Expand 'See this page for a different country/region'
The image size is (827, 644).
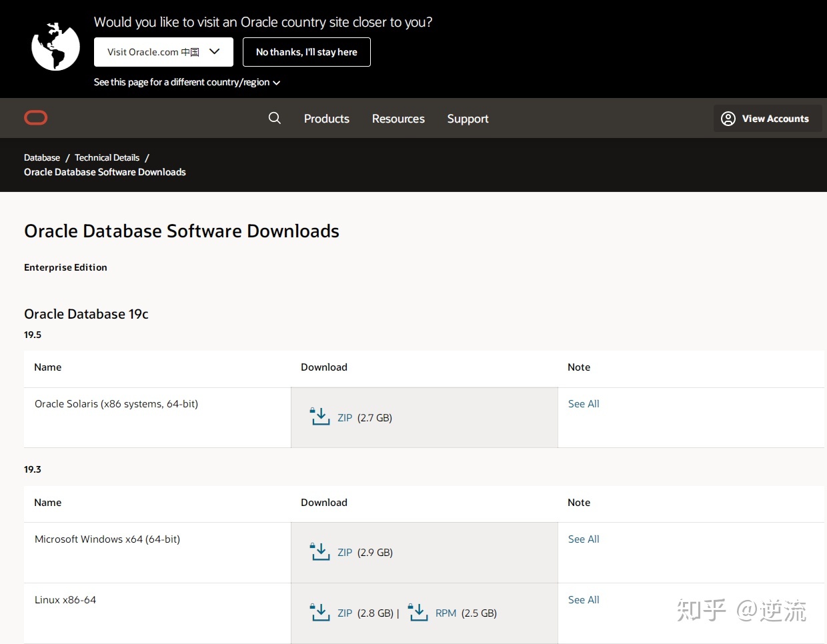click(x=187, y=82)
